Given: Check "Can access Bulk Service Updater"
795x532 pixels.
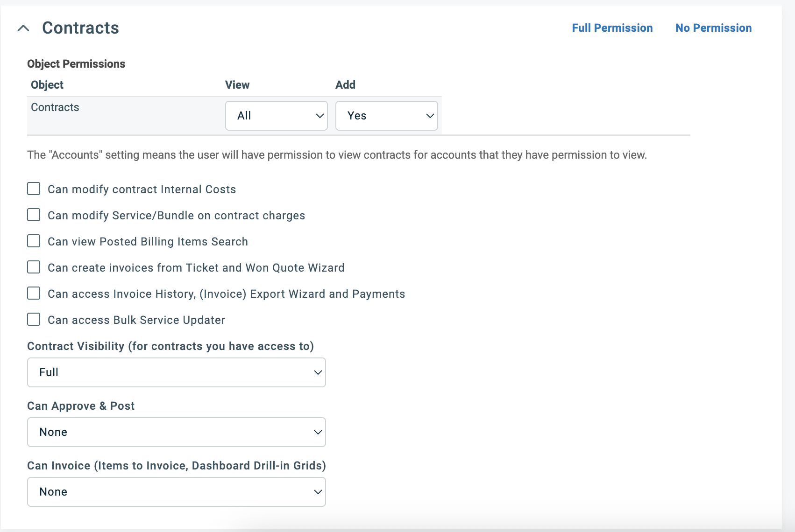Looking at the screenshot, I should [x=33, y=319].
